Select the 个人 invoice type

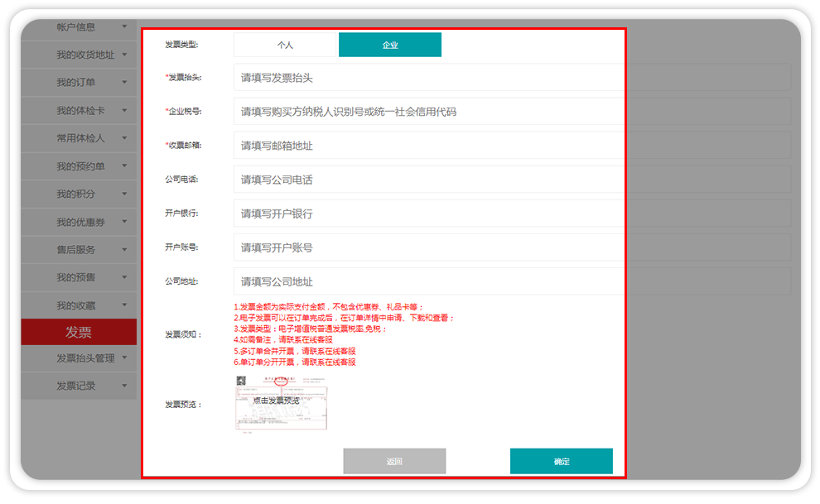tap(285, 45)
